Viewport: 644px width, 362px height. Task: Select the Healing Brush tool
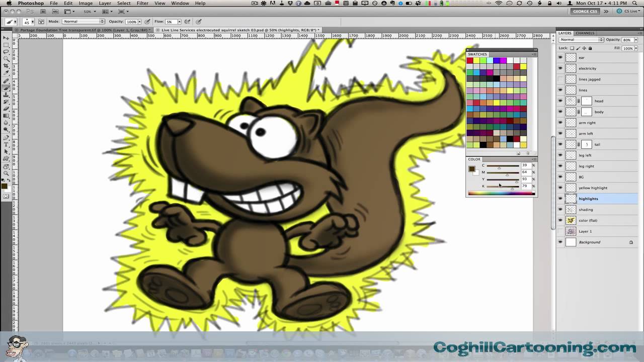[x=6, y=80]
